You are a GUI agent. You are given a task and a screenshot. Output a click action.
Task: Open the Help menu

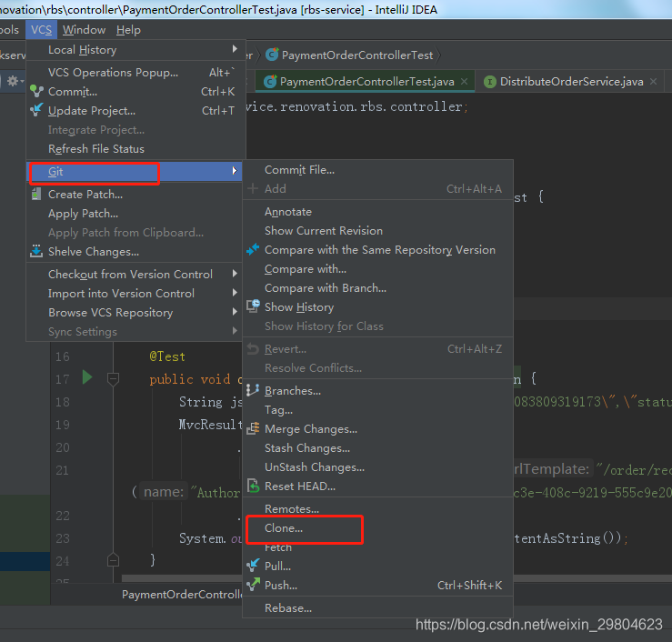(128, 30)
